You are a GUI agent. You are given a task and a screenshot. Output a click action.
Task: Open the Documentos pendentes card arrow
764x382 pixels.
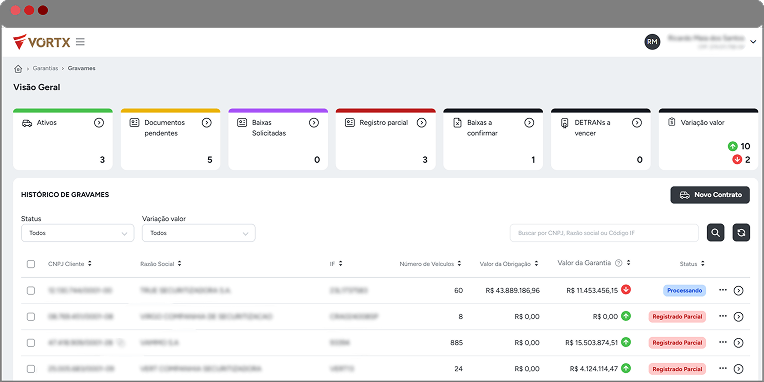[x=207, y=123]
